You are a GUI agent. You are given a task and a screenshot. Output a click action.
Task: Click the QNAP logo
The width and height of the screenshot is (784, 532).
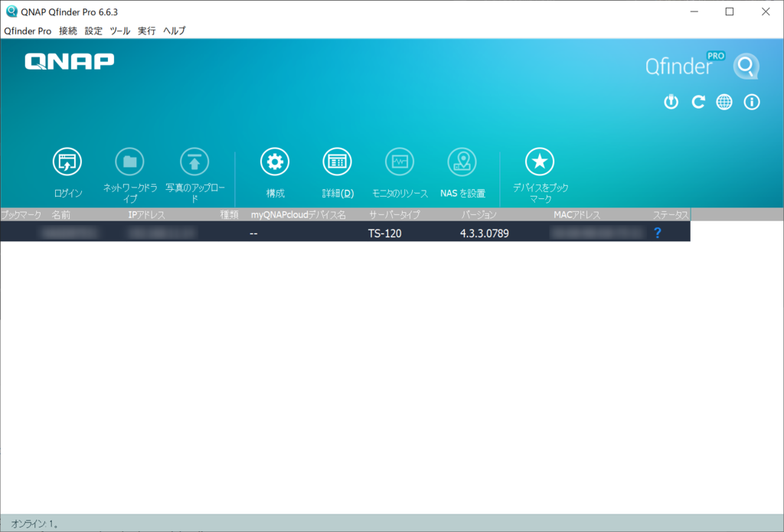point(70,61)
